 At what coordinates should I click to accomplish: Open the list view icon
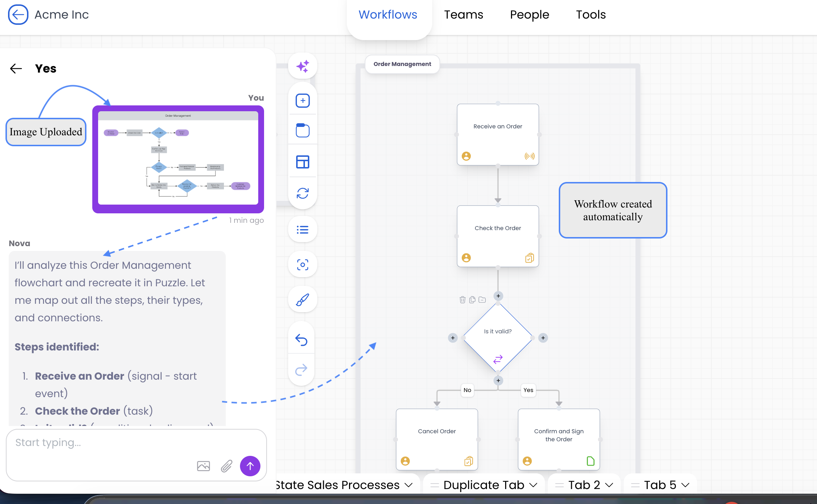click(x=302, y=230)
